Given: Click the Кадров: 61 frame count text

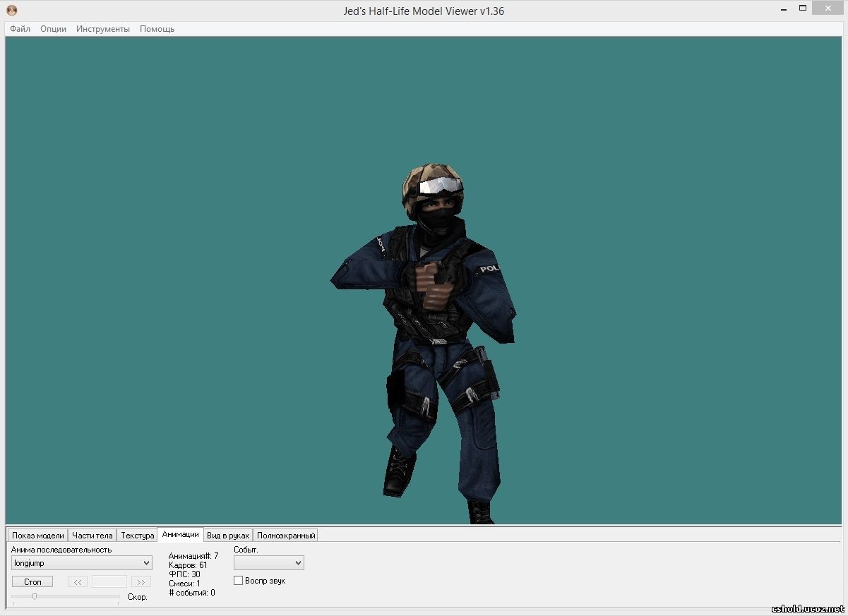Looking at the screenshot, I should click(188, 565).
